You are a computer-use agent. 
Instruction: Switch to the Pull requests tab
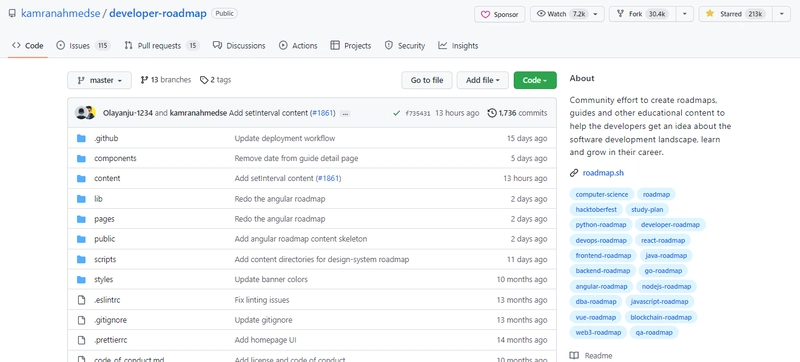[161, 45]
